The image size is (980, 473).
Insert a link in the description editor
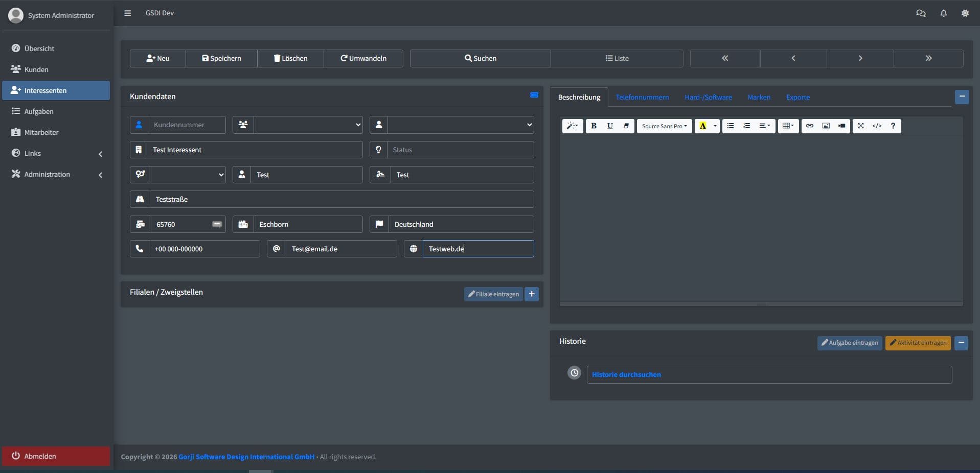click(x=810, y=126)
